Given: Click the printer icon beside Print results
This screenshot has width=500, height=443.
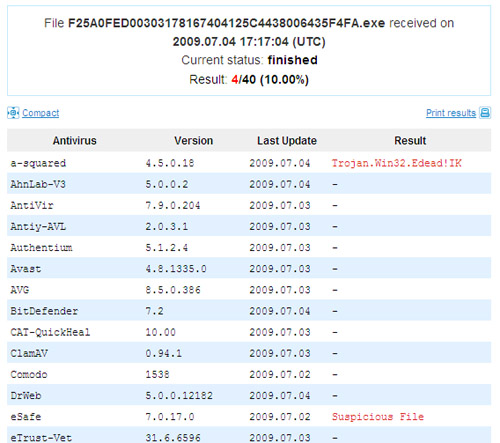Looking at the screenshot, I should point(485,113).
